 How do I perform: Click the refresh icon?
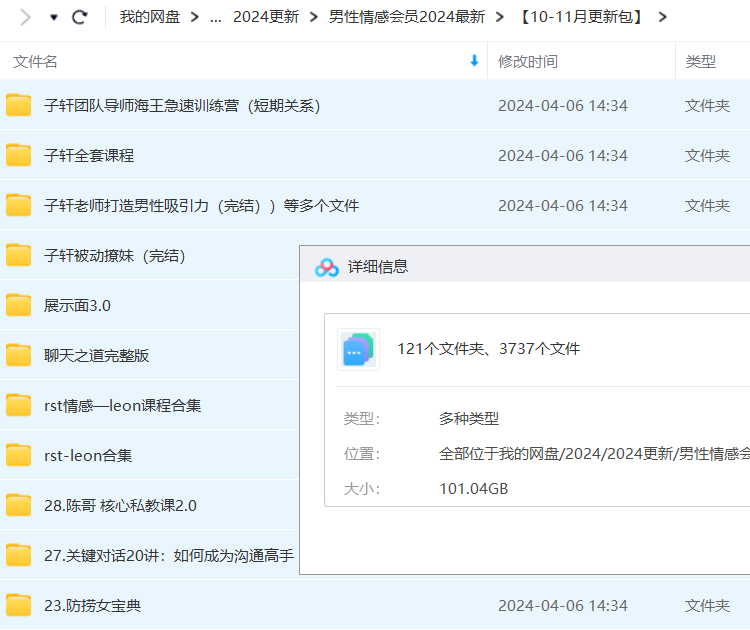coord(80,17)
